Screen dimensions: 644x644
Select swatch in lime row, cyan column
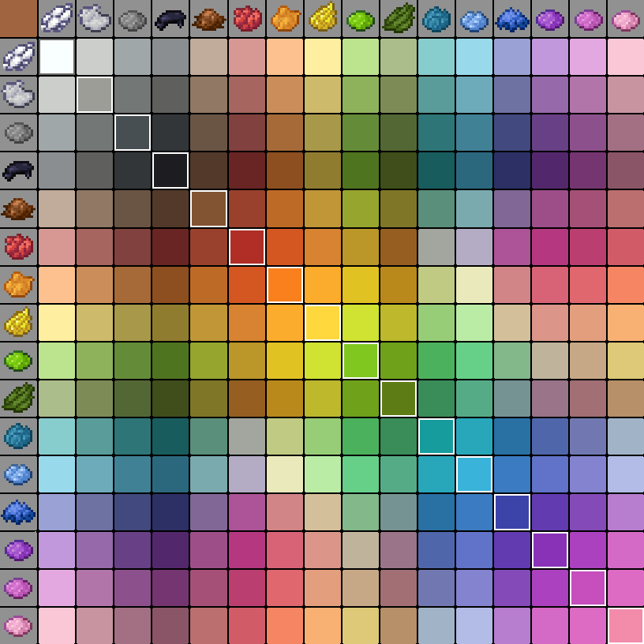click(x=436, y=361)
